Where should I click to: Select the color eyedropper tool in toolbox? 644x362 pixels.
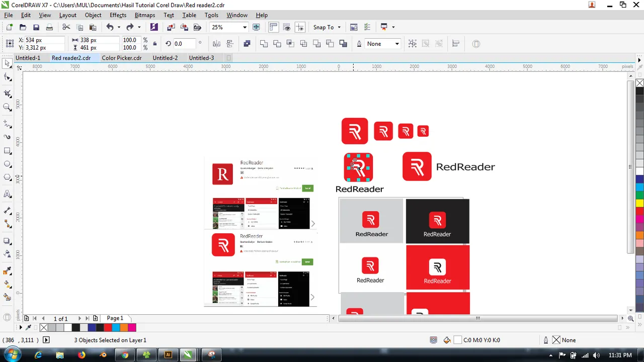click(x=7, y=271)
